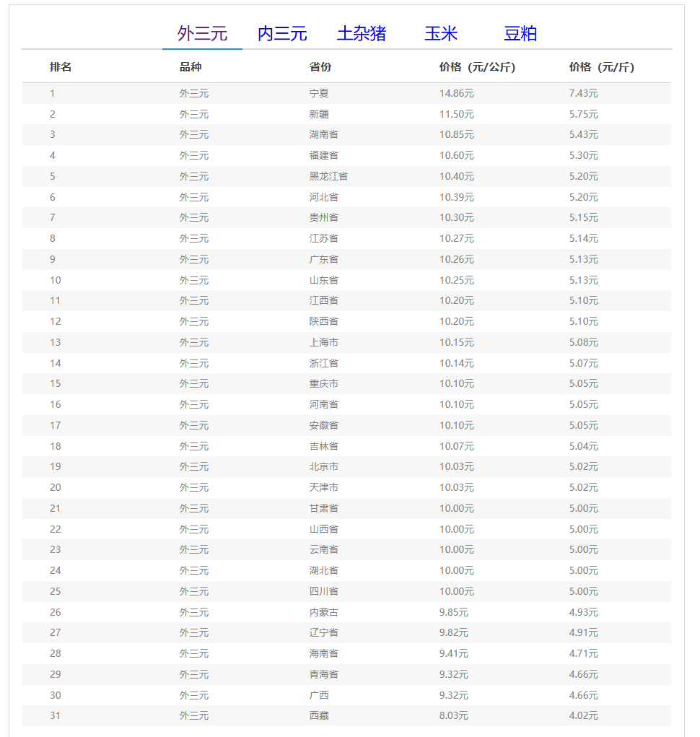700x737 pixels.
Task: Open the 豆粕 tab
Action: click(x=520, y=34)
